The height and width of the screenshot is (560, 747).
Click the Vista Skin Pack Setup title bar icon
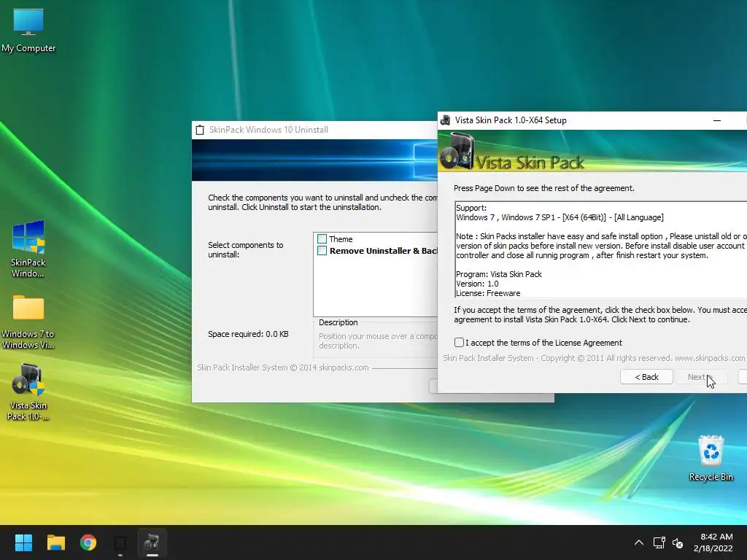[x=446, y=120]
